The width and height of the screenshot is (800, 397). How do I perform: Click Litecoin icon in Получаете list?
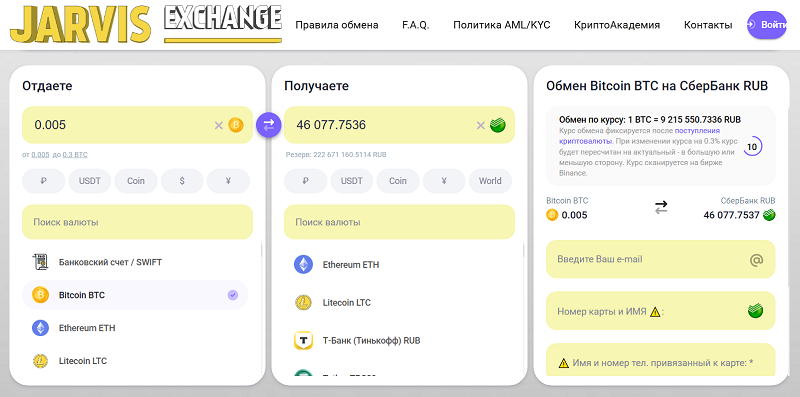click(303, 303)
